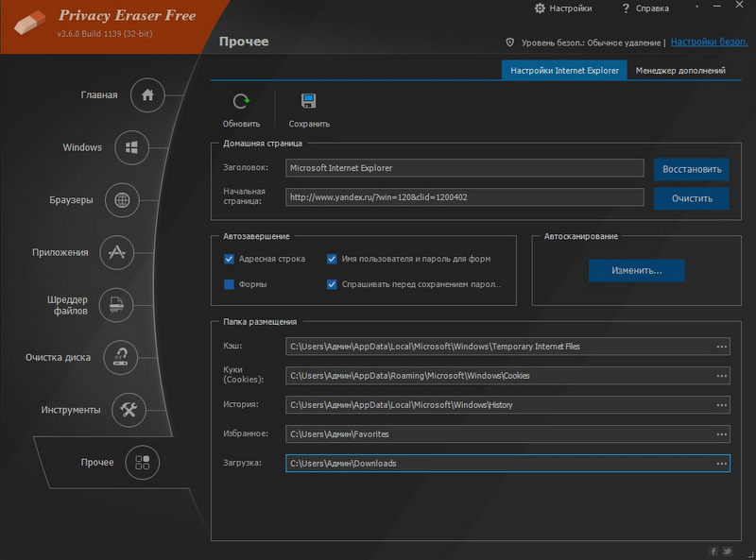The height and width of the screenshot is (560, 756).
Task: Browse for the История folder path
Action: tap(721, 405)
